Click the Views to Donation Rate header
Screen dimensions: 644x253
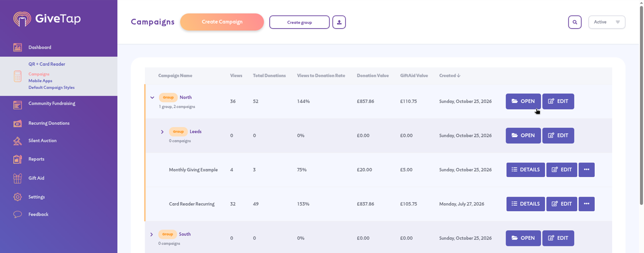(x=321, y=76)
